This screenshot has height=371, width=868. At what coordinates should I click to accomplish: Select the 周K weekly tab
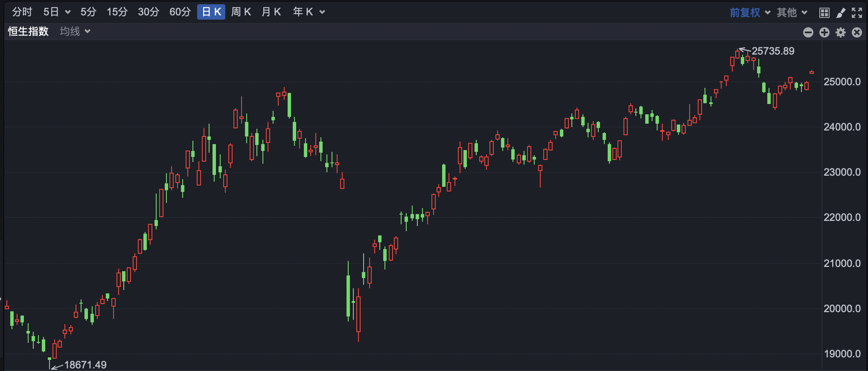[241, 12]
